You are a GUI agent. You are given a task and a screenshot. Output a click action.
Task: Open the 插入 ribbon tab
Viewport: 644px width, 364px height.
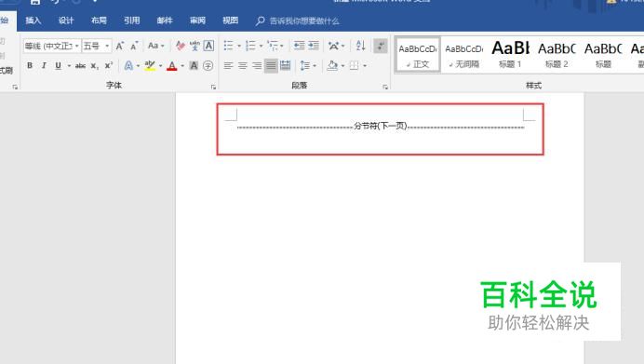click(x=34, y=20)
